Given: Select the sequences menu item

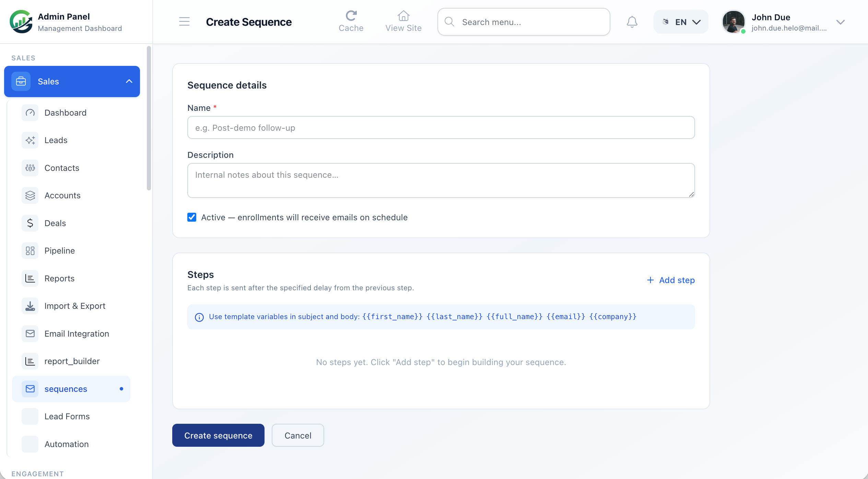Looking at the screenshot, I should 71,389.
